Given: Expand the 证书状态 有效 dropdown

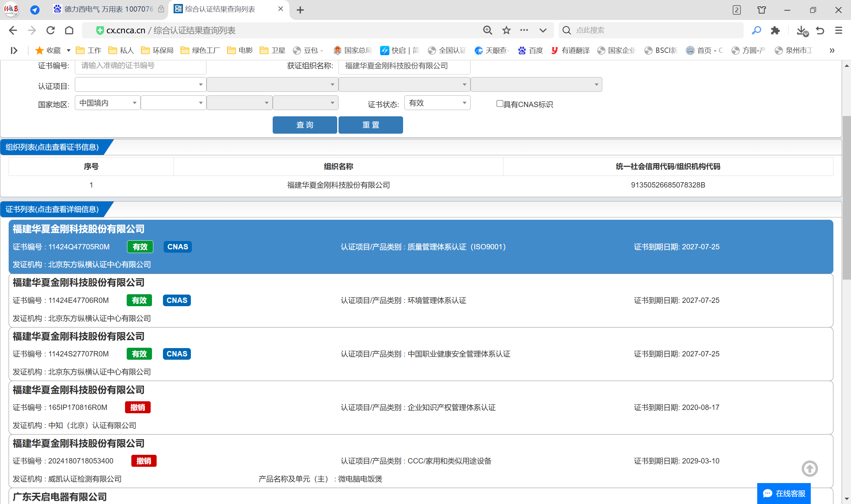Looking at the screenshot, I should (x=437, y=103).
